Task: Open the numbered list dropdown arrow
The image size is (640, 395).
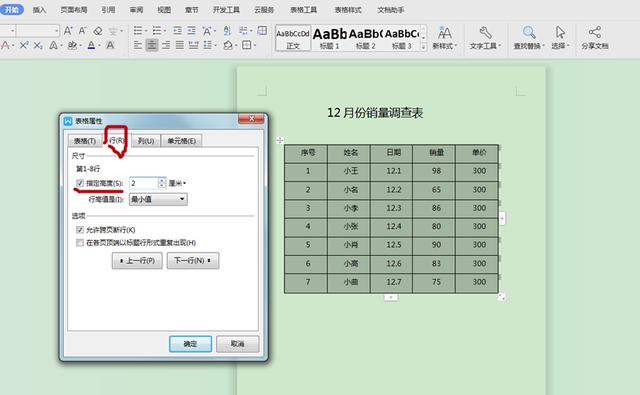Action: coord(164,31)
